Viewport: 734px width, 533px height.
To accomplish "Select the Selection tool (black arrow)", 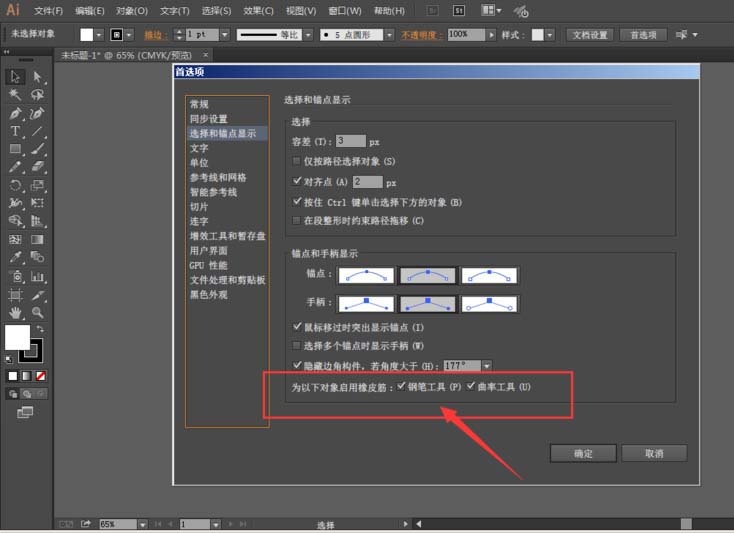I will pos(16,76).
